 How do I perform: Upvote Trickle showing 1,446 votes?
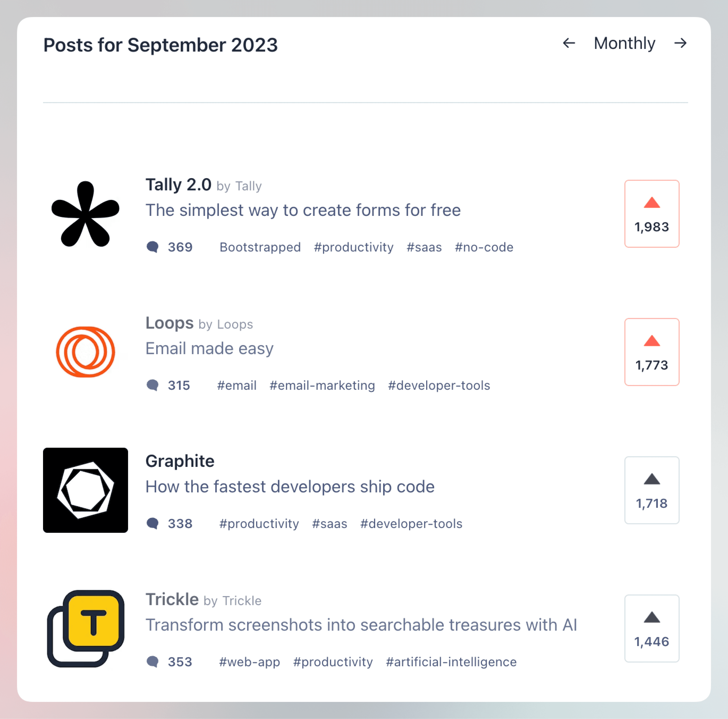[652, 628]
